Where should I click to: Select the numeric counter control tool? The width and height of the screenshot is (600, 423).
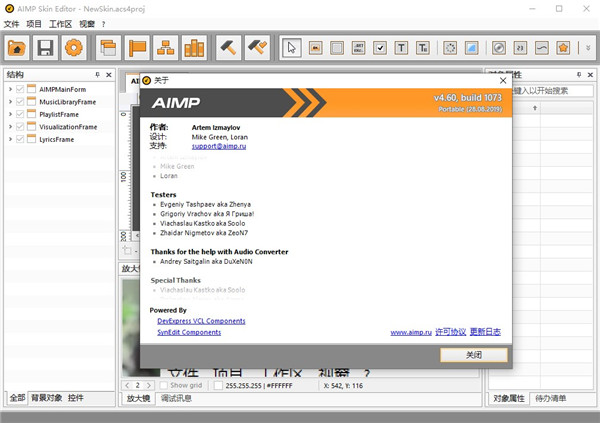[520, 48]
